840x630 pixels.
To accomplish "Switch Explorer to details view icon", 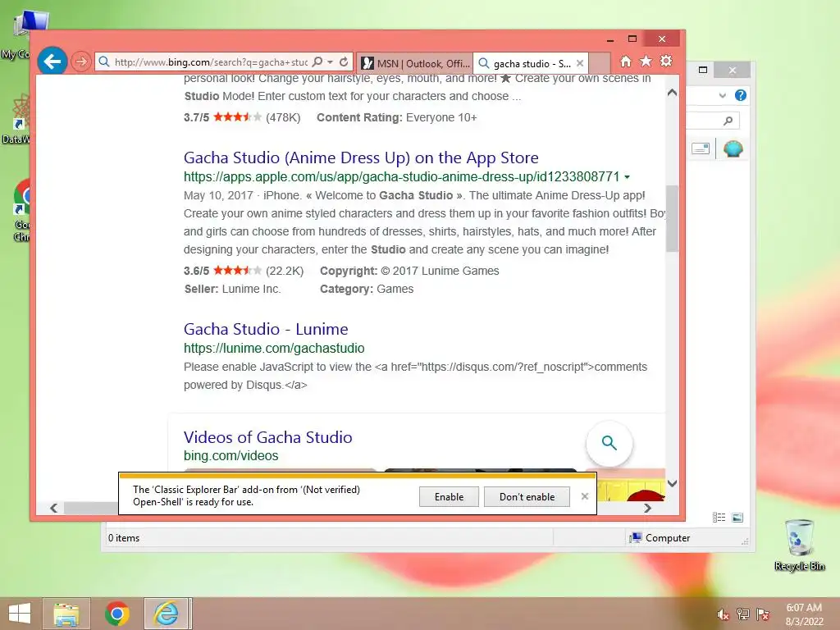I will pos(719,518).
